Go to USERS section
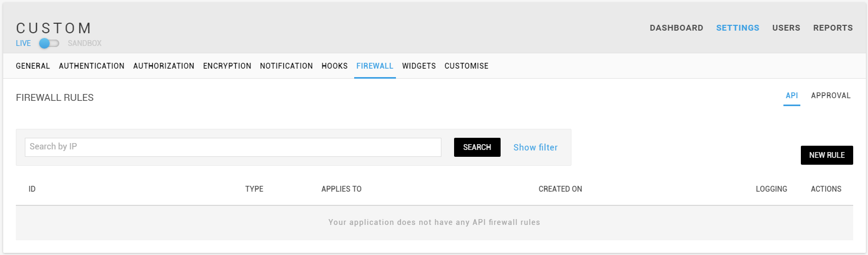This screenshot has width=868, height=255. (786, 28)
